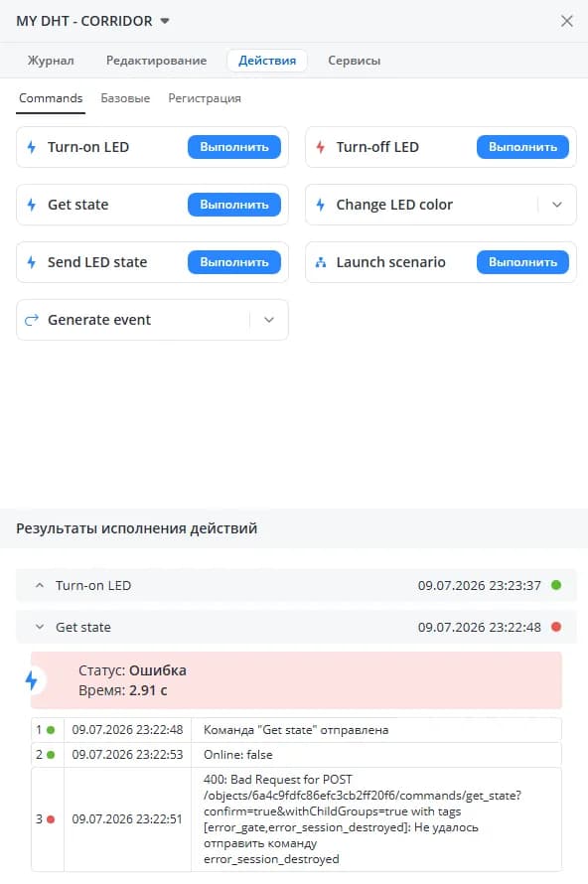
Task: Expand the Turn-on LED result row
Action: [40, 585]
